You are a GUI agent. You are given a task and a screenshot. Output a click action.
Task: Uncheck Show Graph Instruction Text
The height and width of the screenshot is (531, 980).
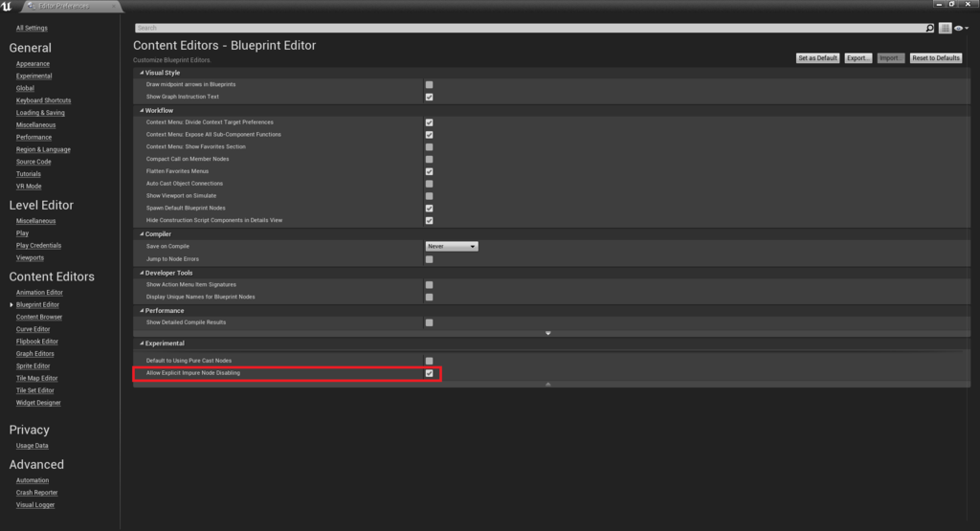[430, 97]
